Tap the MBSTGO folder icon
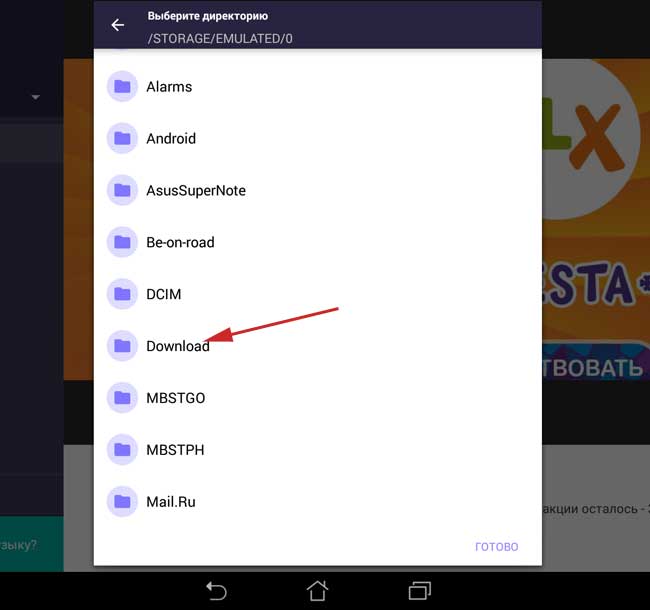This screenshot has width=650, height=610. point(122,398)
